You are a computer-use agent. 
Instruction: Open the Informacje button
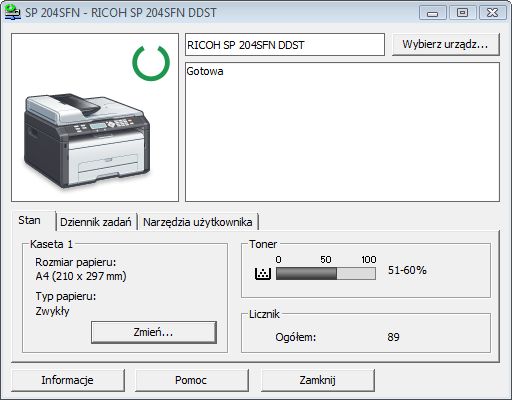(x=68, y=380)
